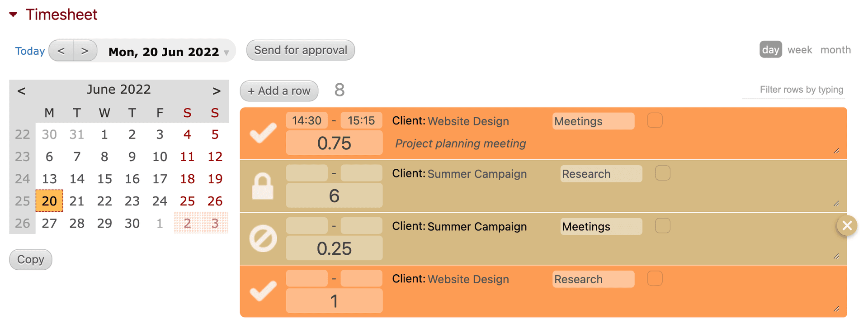This screenshot has height=329, width=868.
Task: Select June 25 in the calendar
Action: click(x=187, y=201)
